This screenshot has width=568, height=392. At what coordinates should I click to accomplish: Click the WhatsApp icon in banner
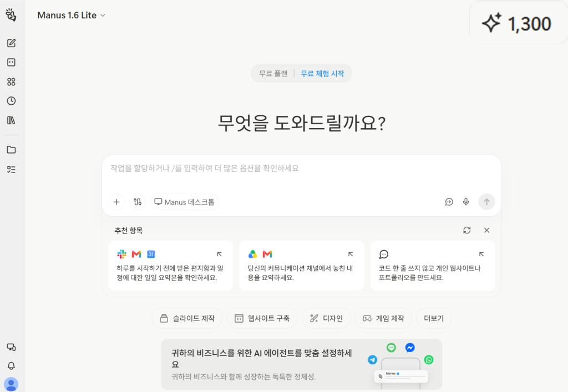click(429, 360)
